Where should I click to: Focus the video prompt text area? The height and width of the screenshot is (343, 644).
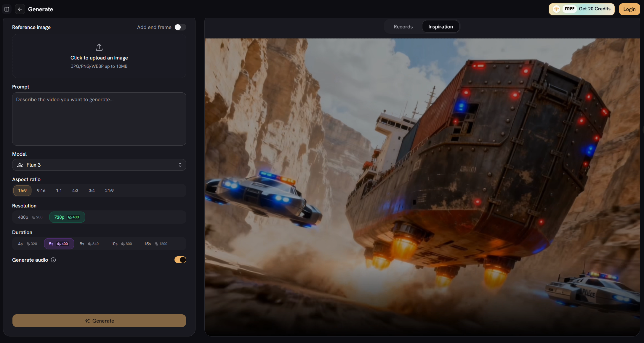coord(99,119)
